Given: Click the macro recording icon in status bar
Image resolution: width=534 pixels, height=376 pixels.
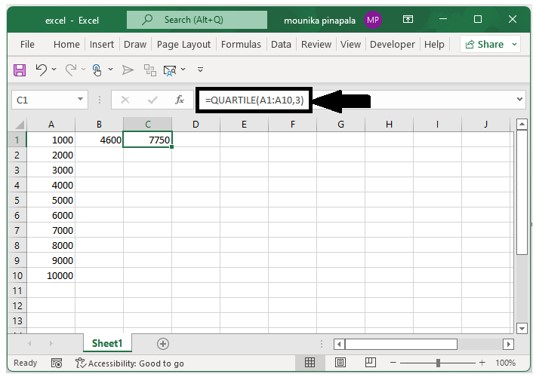Looking at the screenshot, I should tap(56, 363).
